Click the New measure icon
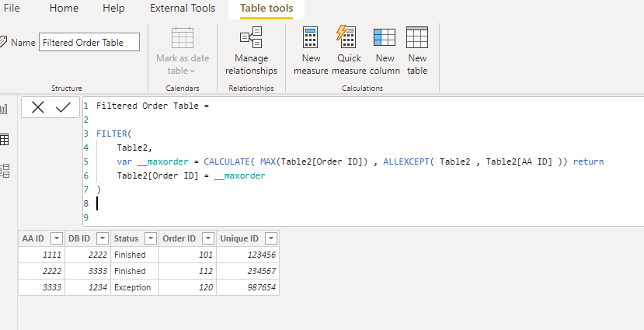This screenshot has height=330, width=644. point(311,37)
